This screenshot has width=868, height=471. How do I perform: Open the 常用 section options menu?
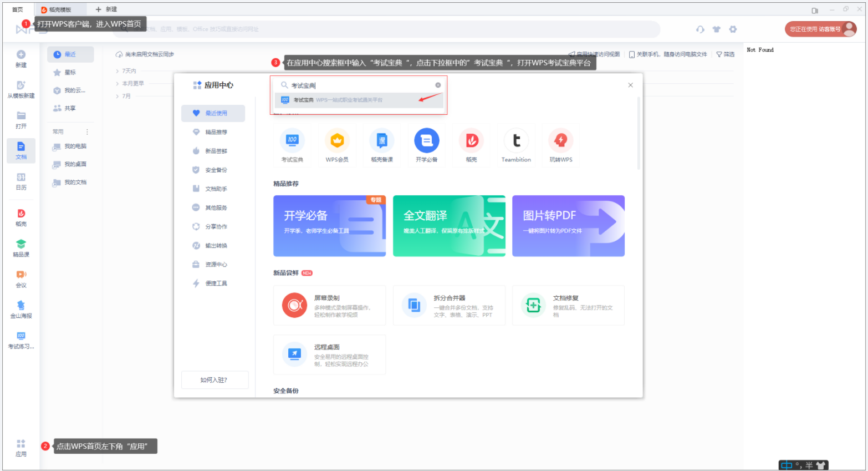87,132
